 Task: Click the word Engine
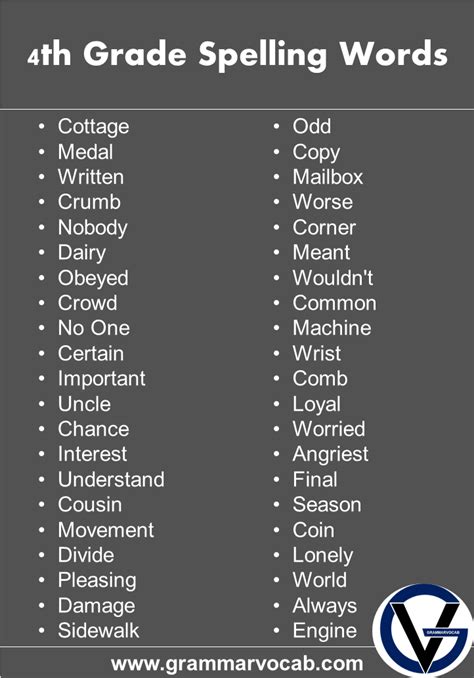(x=325, y=631)
